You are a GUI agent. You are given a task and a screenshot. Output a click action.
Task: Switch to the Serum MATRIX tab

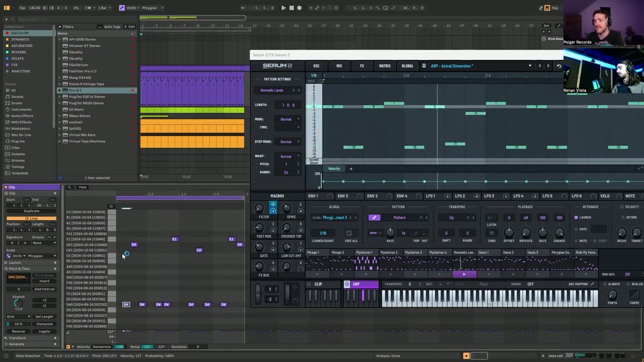(x=384, y=66)
